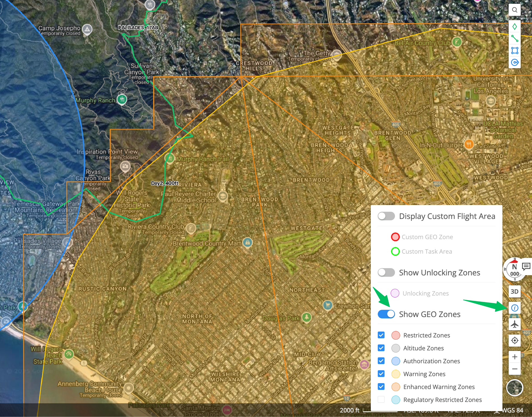Click Will Rogers State Beach marker
The width and height of the screenshot is (532, 417).
[x=69, y=354]
